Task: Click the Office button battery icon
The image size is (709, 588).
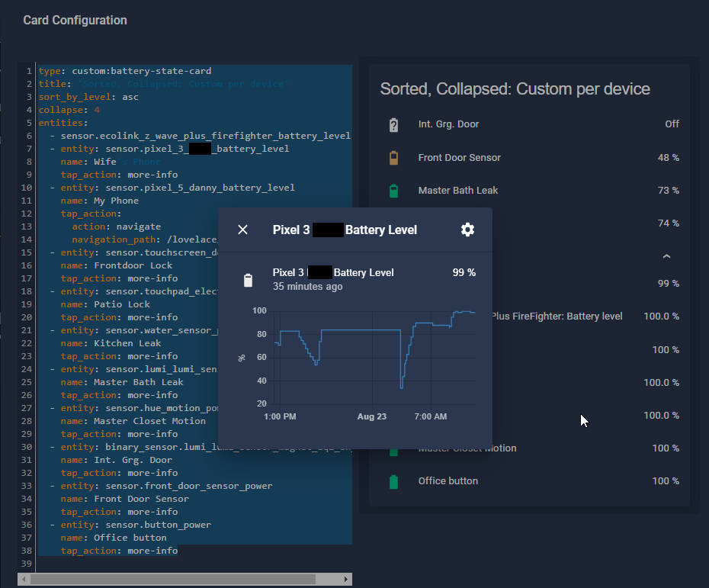Action: pos(394,482)
